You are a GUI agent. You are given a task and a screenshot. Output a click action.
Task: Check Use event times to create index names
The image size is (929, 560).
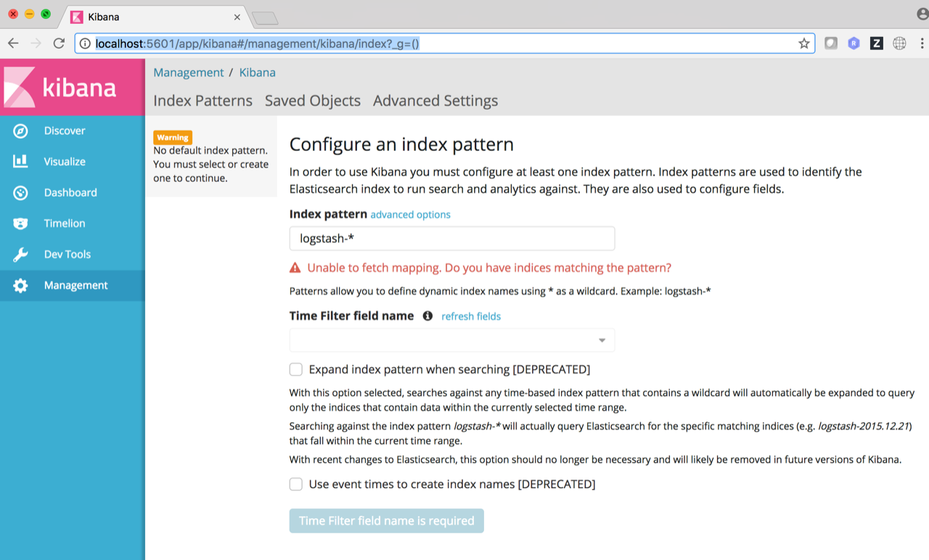tap(295, 484)
